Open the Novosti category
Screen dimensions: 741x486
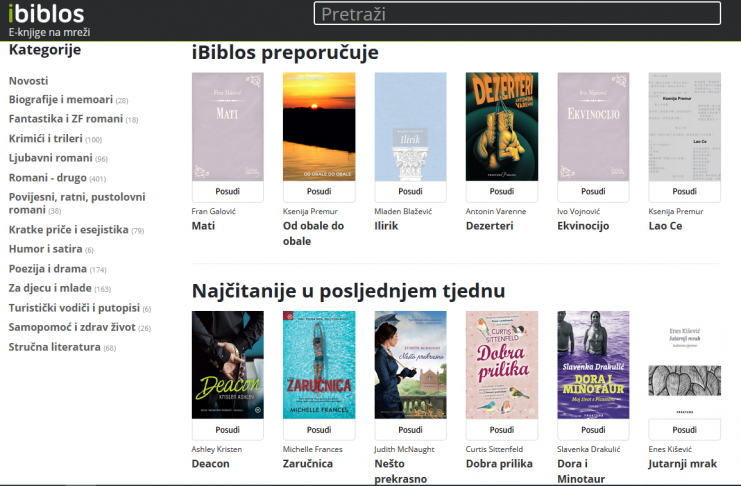click(x=28, y=80)
